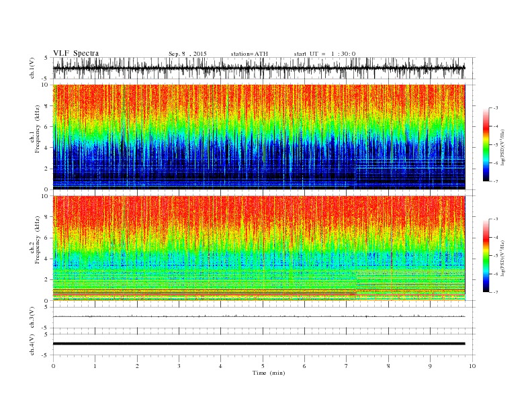Click the 'VLF Spectra' title text

pos(76,53)
